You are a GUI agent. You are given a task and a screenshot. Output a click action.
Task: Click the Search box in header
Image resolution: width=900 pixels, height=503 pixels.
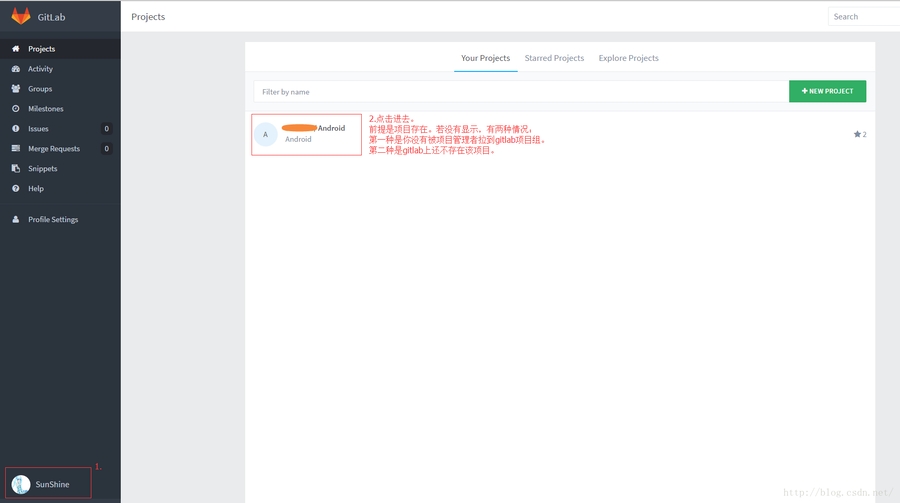click(x=864, y=17)
